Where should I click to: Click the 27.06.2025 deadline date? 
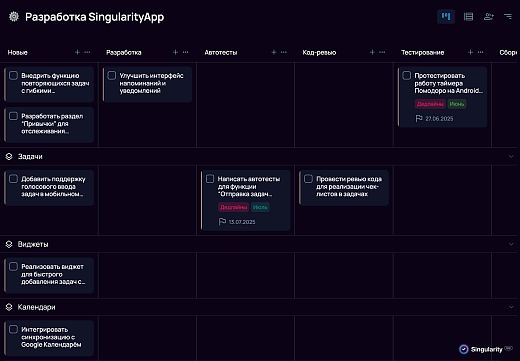pos(439,119)
